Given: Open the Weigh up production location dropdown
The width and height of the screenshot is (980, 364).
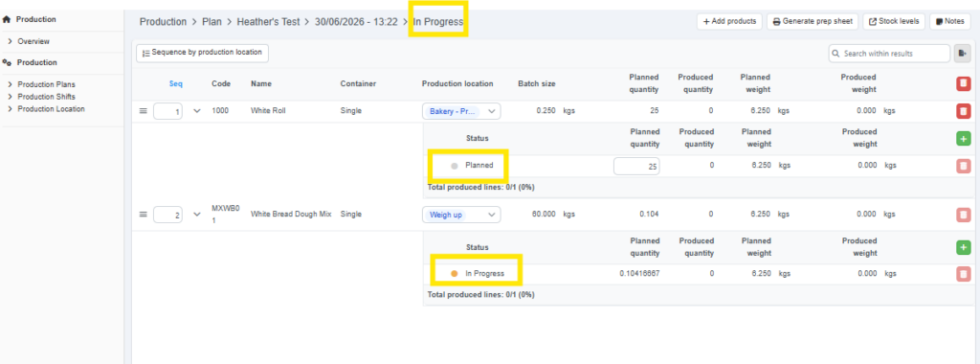Looking at the screenshot, I should [461, 215].
